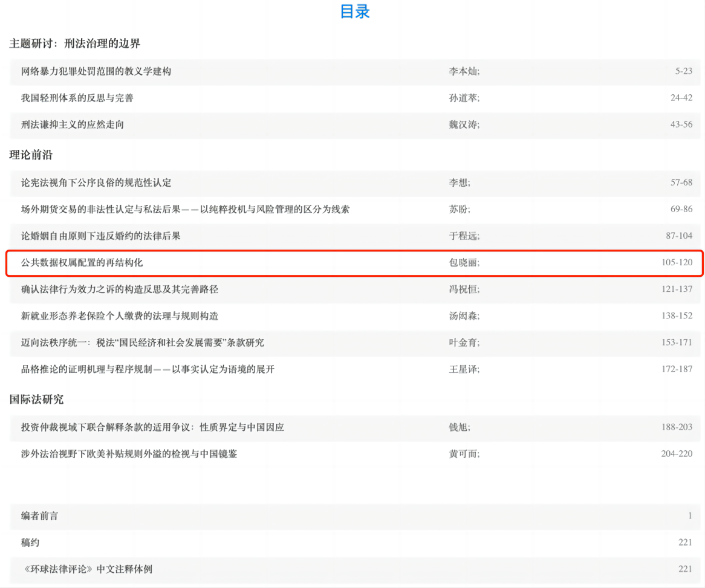Screen dimensions: 705x588
Task: Open article 网络暴力犯罪处罚范围的教义学建构
Action: pyautogui.click(x=96, y=71)
